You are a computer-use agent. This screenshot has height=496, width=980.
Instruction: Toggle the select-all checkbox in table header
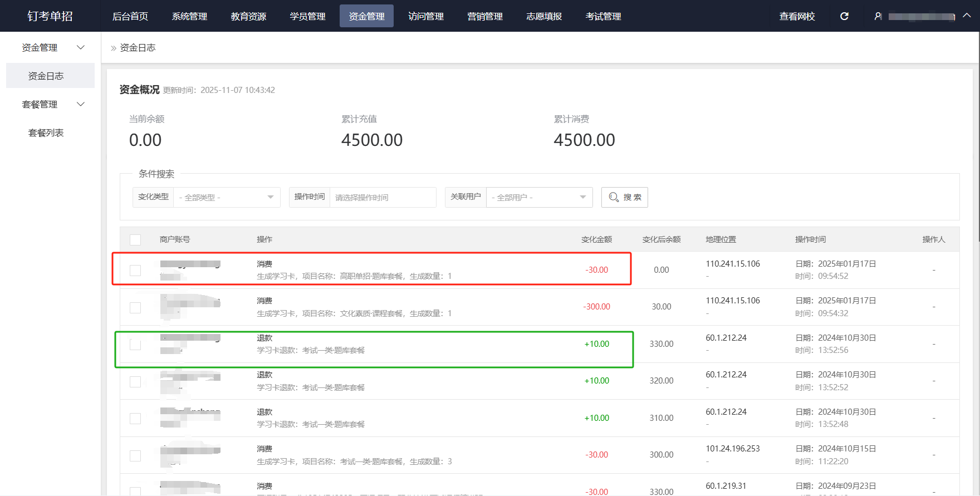pyautogui.click(x=135, y=240)
